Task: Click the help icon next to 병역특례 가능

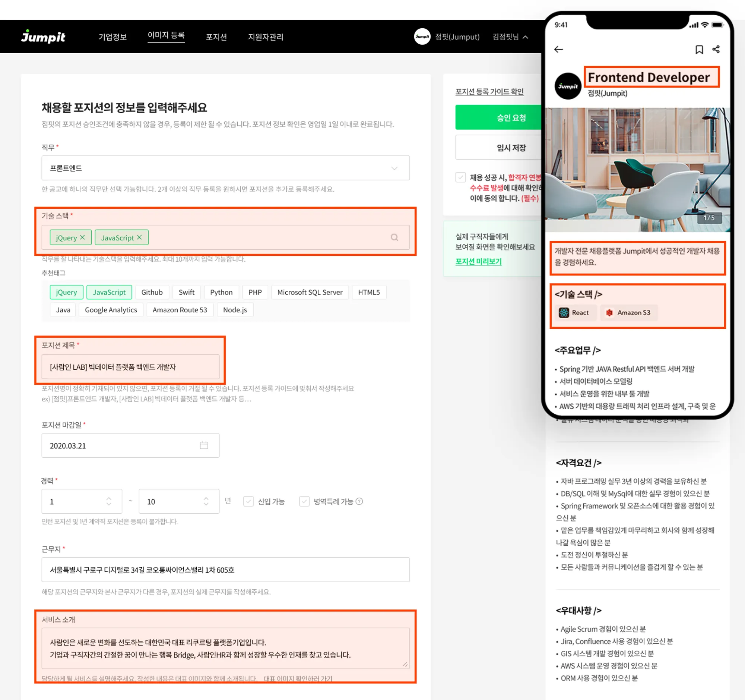Action: 359,501
